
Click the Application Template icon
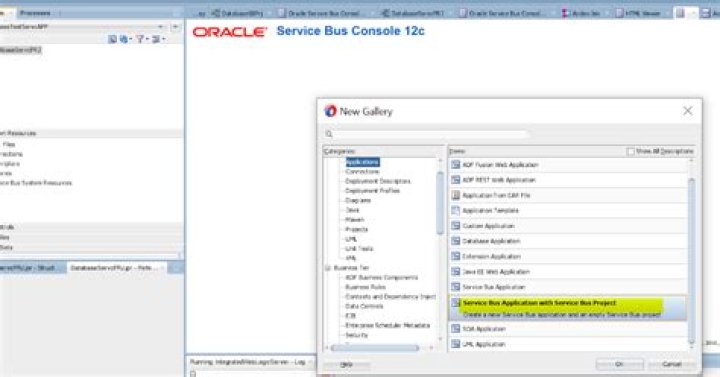pyautogui.click(x=456, y=210)
